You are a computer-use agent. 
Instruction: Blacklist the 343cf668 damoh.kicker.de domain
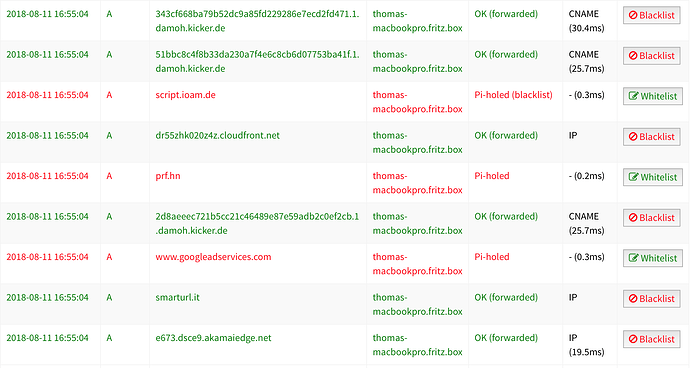tap(652, 15)
